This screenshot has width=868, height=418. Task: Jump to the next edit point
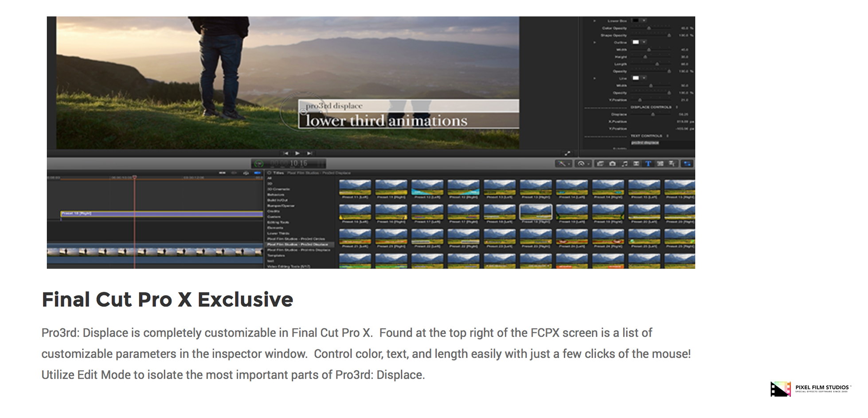310,153
